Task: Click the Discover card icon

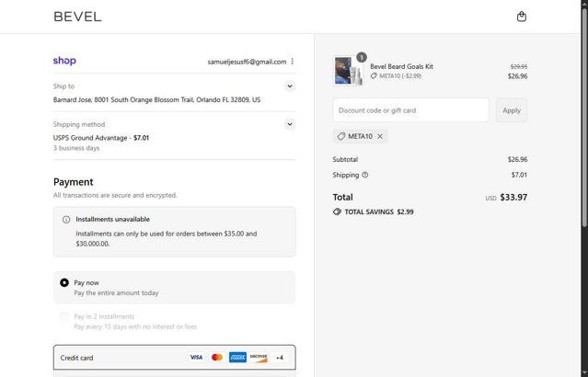Action: click(259, 357)
